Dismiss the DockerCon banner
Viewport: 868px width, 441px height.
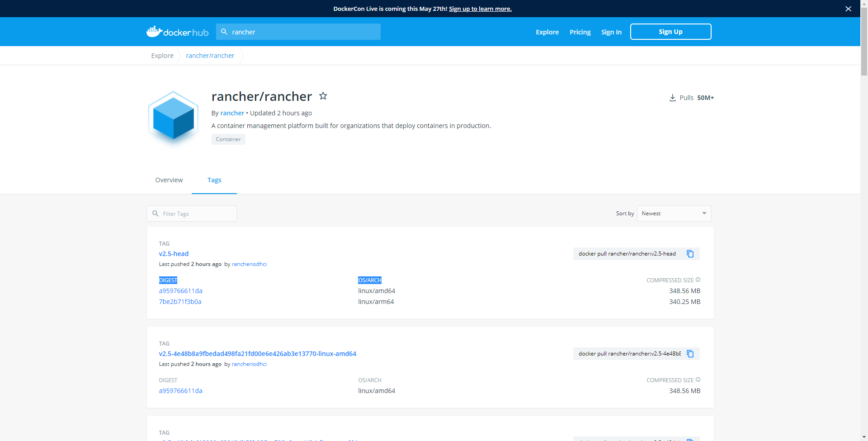click(849, 9)
